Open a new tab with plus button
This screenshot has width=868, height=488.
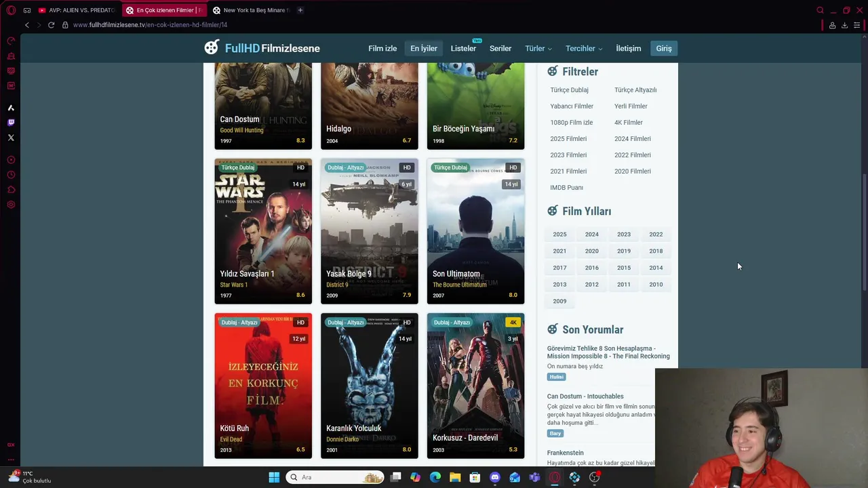pyautogui.click(x=300, y=10)
